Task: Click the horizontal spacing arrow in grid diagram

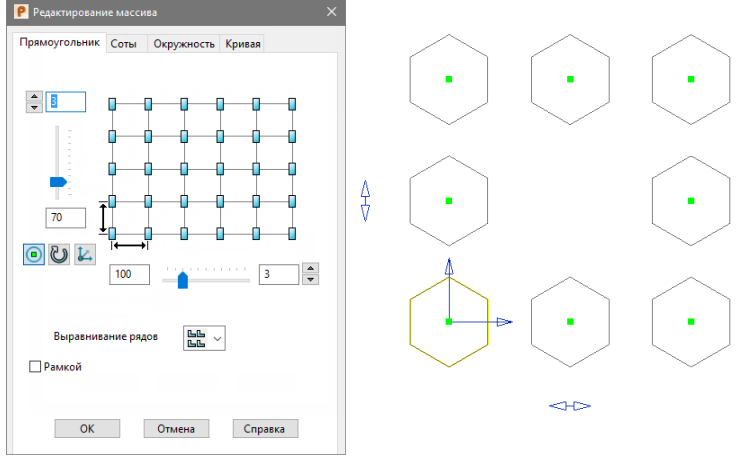Action: pos(130,245)
